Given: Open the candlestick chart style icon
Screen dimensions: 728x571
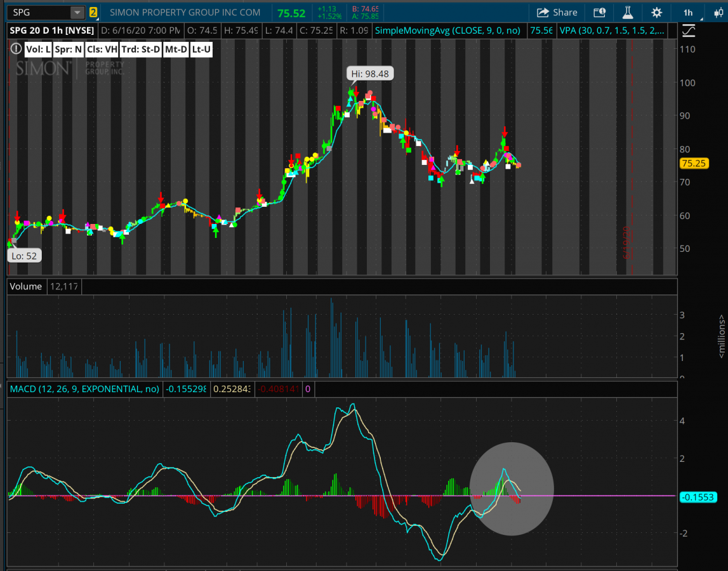Looking at the screenshot, I should coord(718,13).
